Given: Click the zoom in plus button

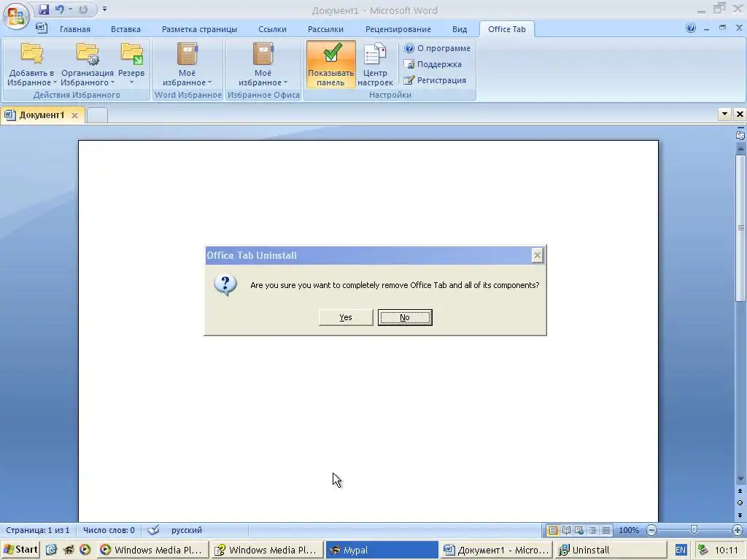Looking at the screenshot, I should click(x=737, y=530).
